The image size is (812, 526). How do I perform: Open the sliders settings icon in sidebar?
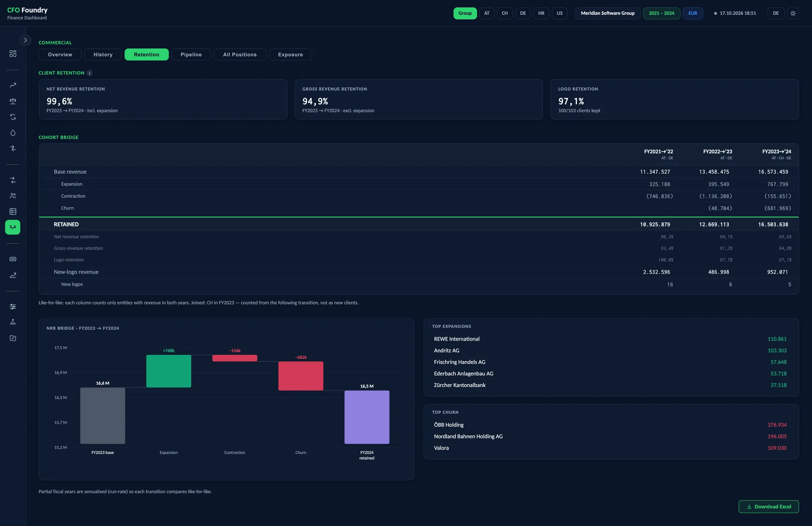[x=13, y=306]
